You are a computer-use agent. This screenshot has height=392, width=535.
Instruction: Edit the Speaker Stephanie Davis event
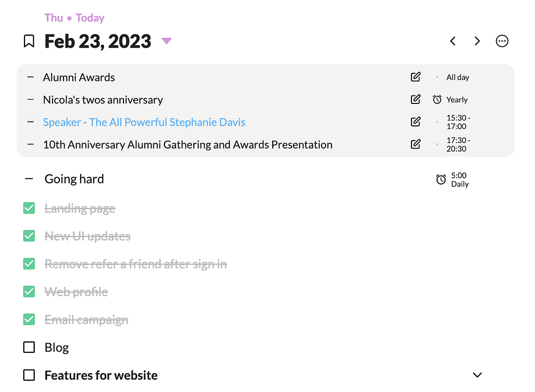click(x=416, y=122)
